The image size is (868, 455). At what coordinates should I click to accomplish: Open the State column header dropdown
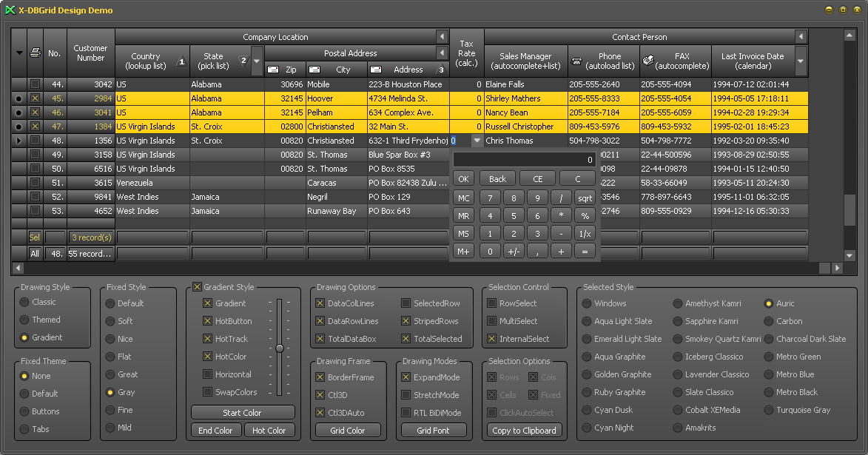pyautogui.click(x=257, y=61)
